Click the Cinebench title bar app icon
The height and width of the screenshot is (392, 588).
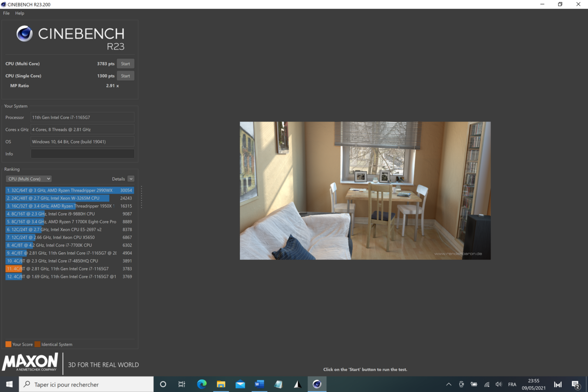[4, 4]
